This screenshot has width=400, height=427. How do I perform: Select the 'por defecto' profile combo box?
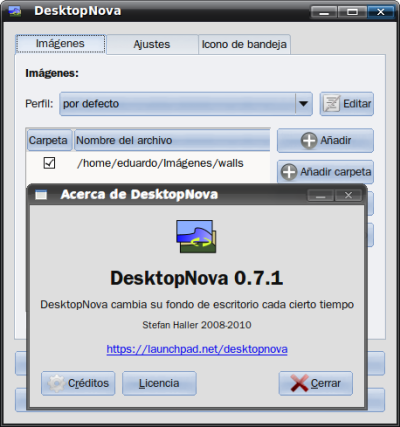186,104
